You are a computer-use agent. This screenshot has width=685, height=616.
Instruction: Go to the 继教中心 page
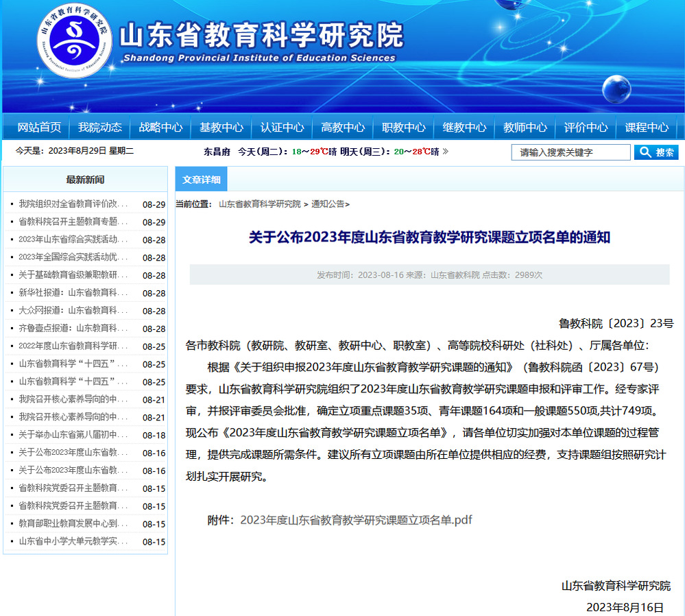[x=464, y=127]
